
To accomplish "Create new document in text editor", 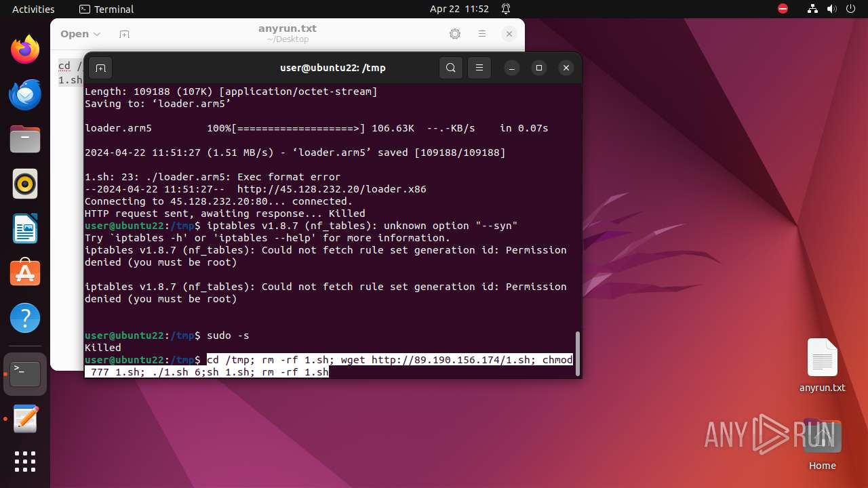I will tap(124, 34).
